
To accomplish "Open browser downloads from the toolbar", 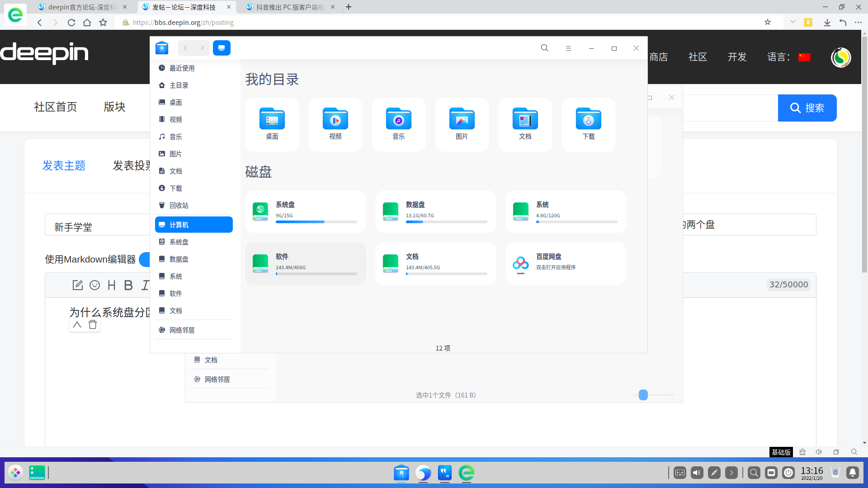I will (827, 22).
